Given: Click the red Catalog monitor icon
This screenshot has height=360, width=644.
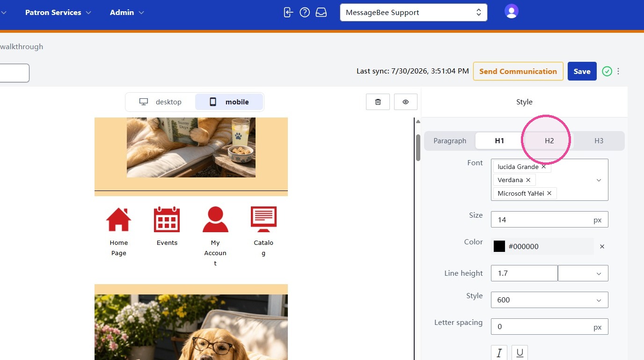Looking at the screenshot, I should (x=263, y=220).
